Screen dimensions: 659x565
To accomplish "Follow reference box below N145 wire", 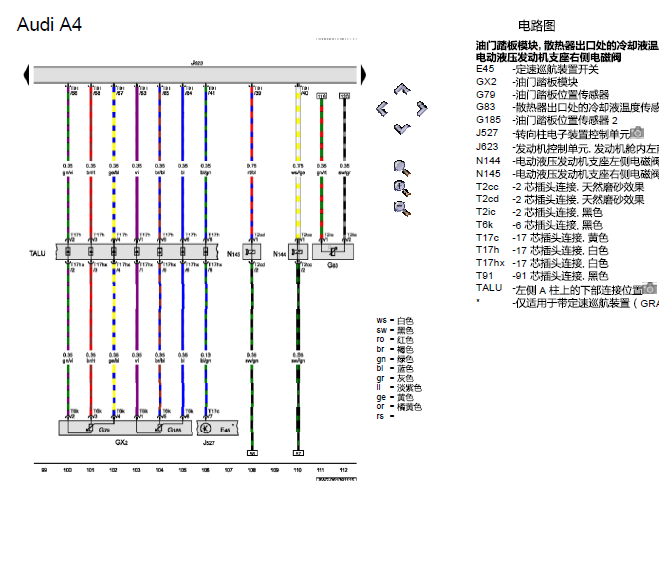I will tap(252, 453).
